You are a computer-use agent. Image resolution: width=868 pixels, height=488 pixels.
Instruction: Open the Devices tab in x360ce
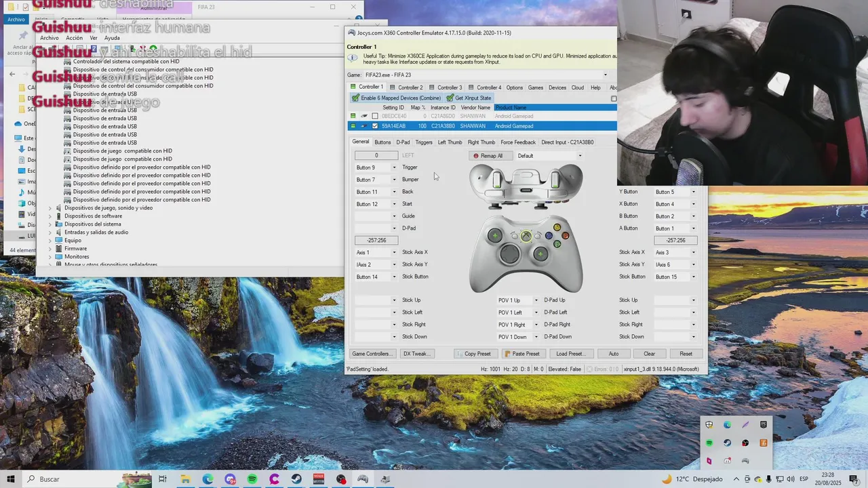tap(557, 87)
